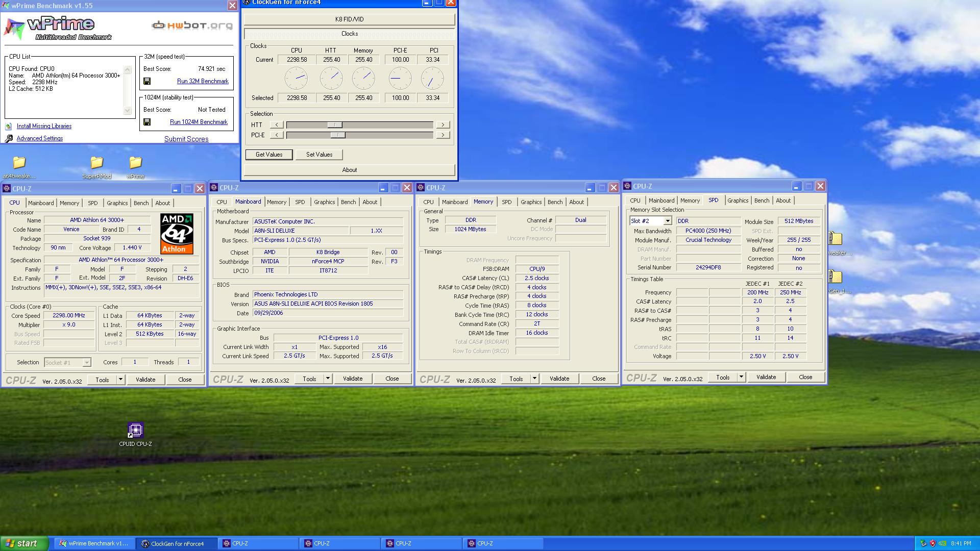980x551 pixels.
Task: Open Tools dropdown arrow in Mainboard CPU-Z window
Action: [328, 379]
